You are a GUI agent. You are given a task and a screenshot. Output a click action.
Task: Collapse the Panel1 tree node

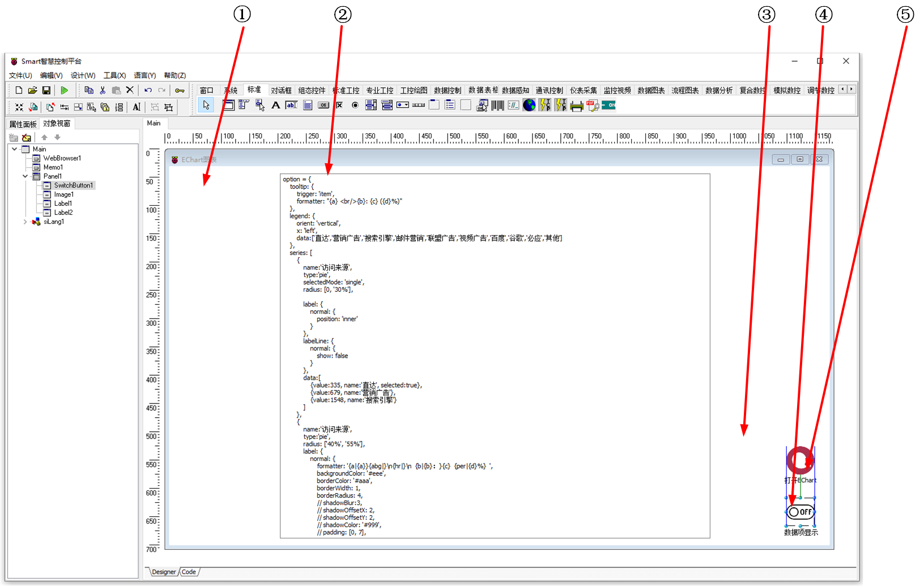coord(25,176)
